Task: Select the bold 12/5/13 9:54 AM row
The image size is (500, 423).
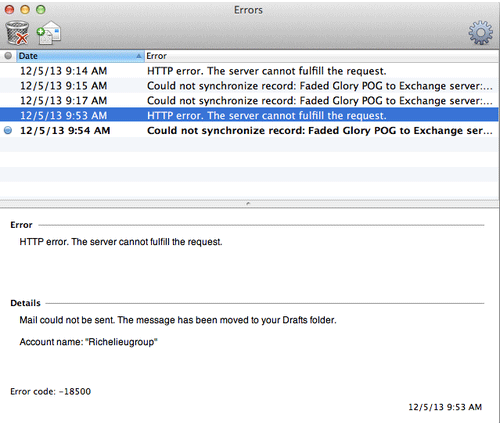Action: pos(249,130)
